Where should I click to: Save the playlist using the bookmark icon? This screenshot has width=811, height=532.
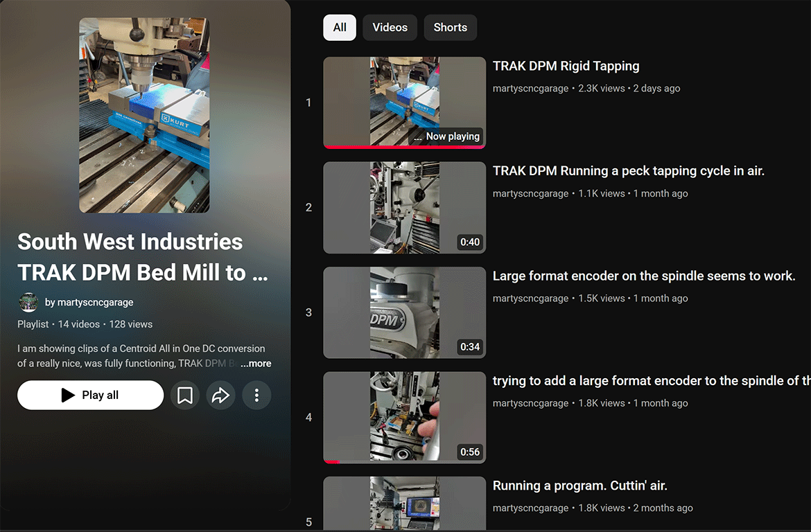184,395
